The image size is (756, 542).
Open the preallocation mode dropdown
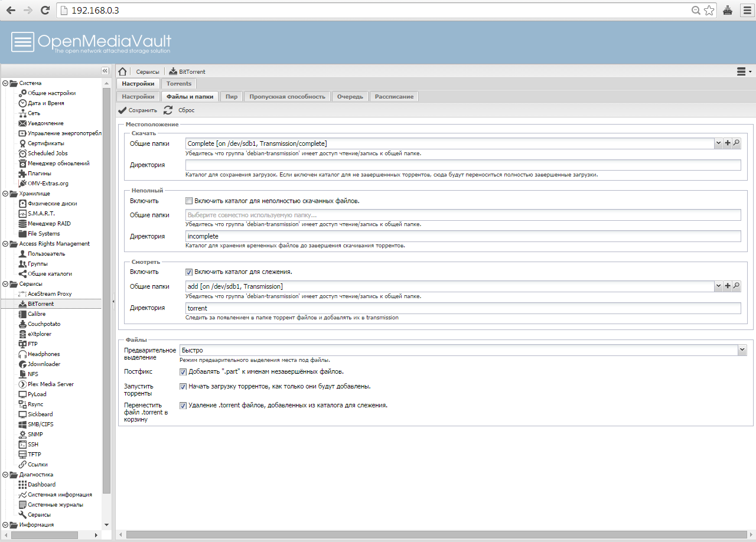[742, 350]
